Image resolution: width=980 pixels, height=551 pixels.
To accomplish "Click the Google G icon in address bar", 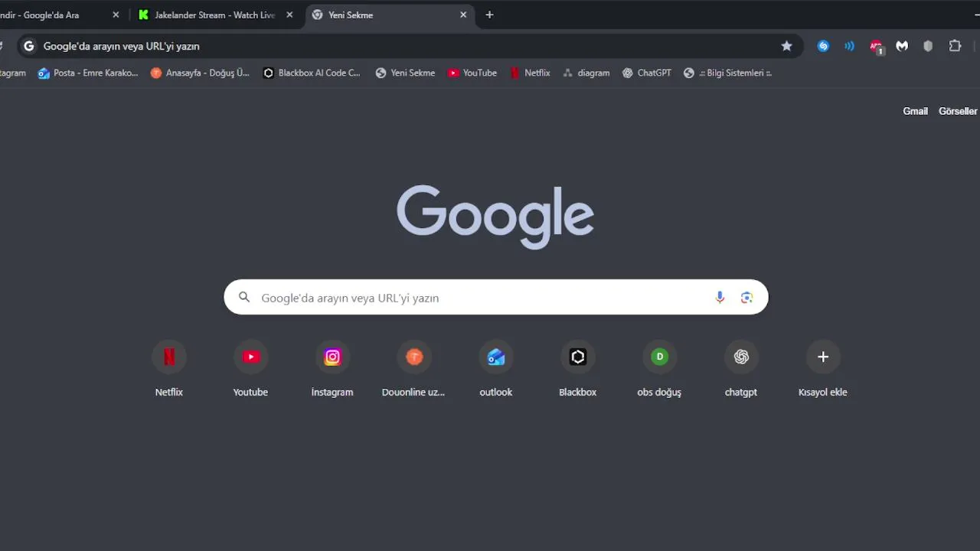I will click(x=28, y=46).
